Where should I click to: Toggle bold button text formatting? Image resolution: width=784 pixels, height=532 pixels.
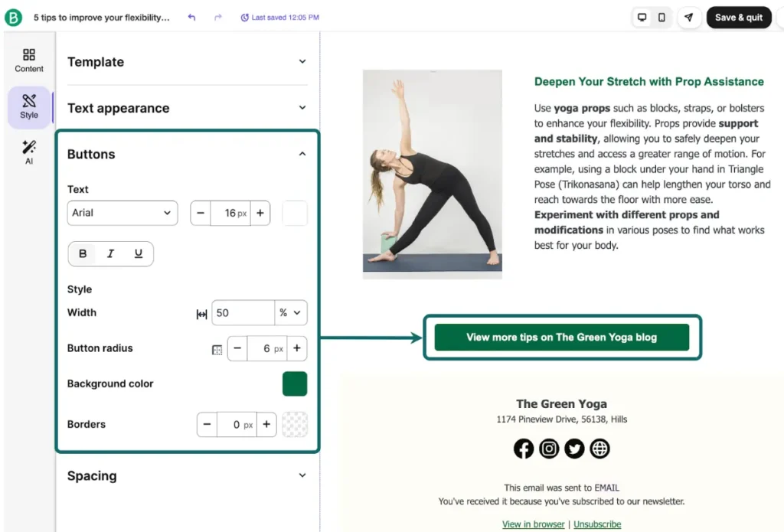pyautogui.click(x=83, y=254)
